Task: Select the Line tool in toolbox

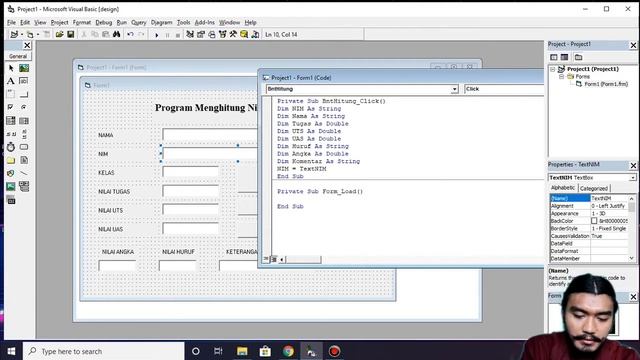Action: click(x=24, y=173)
